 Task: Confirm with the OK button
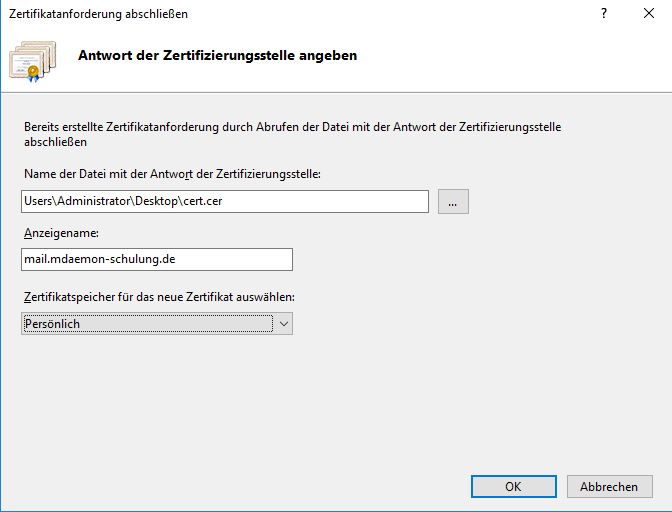click(x=513, y=487)
